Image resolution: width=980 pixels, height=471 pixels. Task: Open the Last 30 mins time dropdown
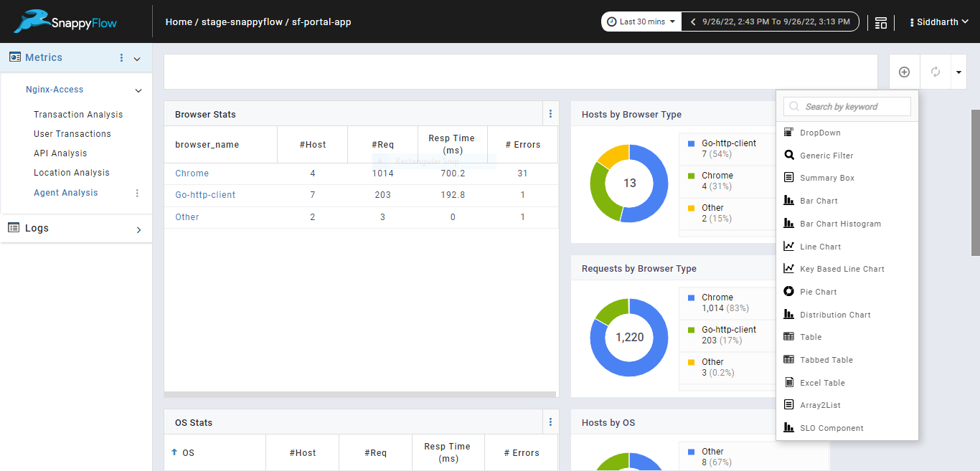tap(641, 22)
